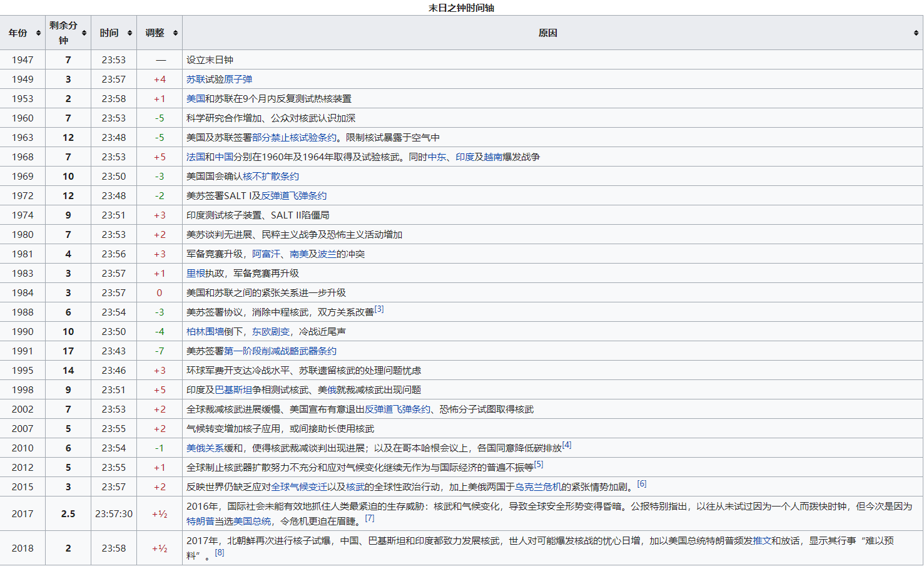Sort table by 年份 column arrows

[38, 33]
